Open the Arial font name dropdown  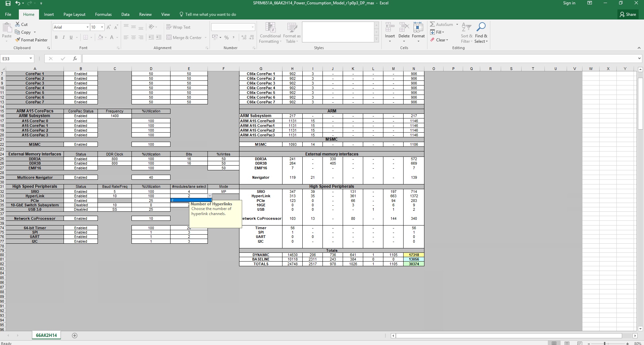pyautogui.click(x=87, y=27)
